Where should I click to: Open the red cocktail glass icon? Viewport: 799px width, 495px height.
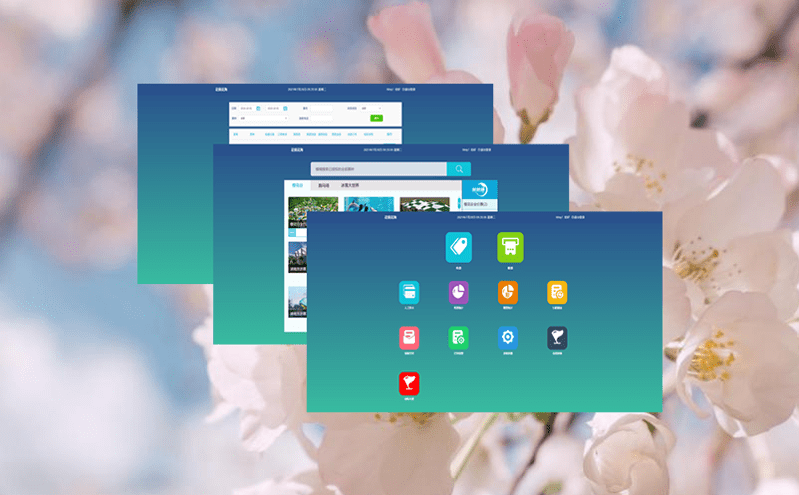[x=409, y=384]
